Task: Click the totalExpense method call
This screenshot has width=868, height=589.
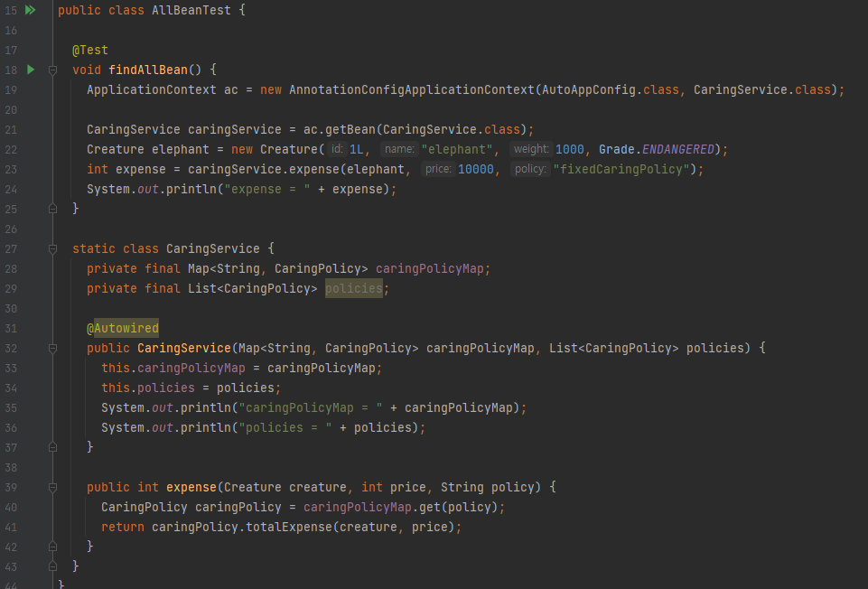Action: [289, 527]
